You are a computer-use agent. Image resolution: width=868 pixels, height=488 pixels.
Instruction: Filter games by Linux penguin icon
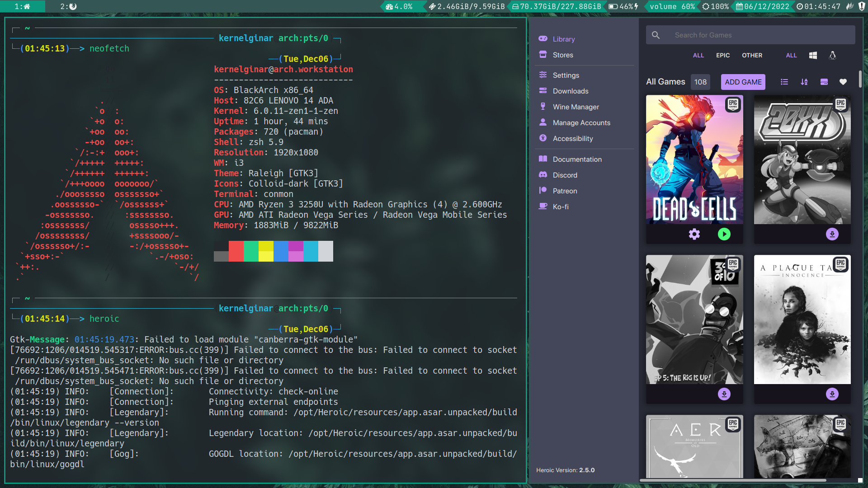(832, 55)
